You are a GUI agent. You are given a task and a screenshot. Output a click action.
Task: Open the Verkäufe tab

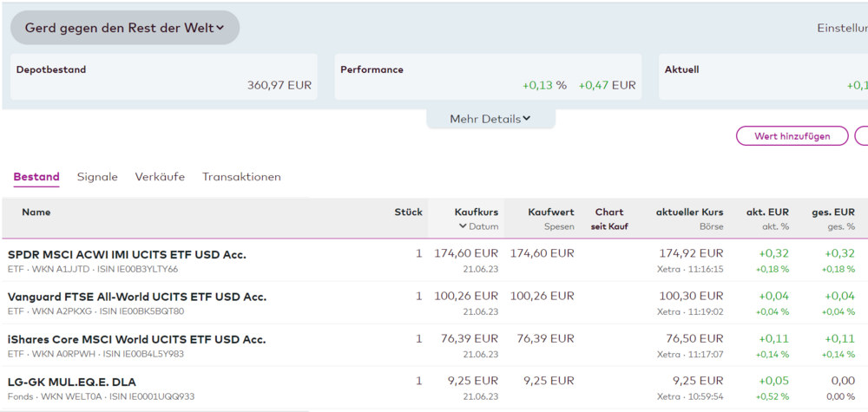click(160, 177)
